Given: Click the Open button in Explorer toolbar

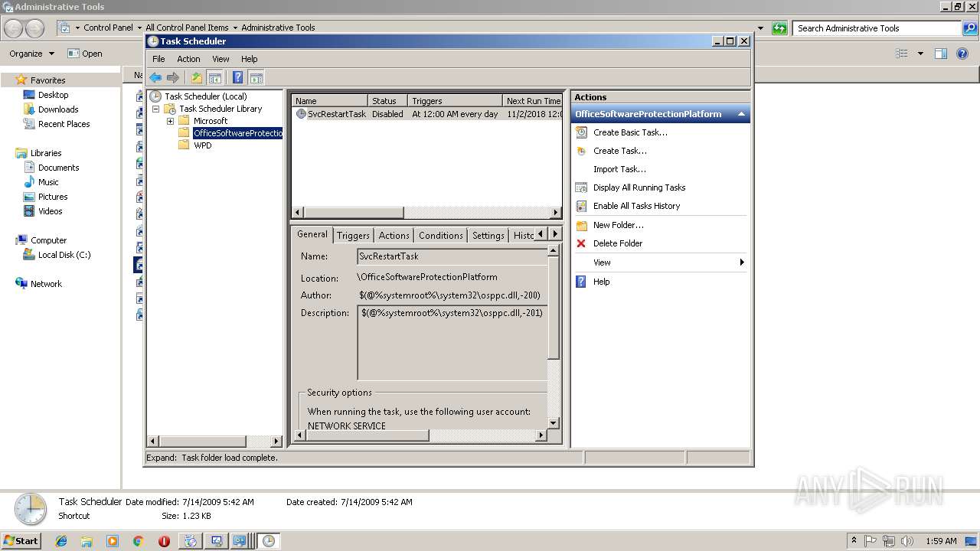Looking at the screenshot, I should pyautogui.click(x=85, y=54).
